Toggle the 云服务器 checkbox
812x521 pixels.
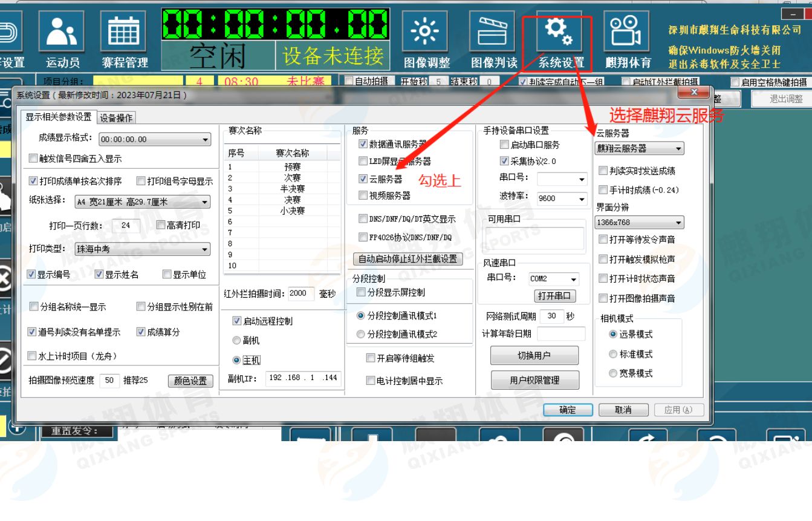tap(363, 179)
